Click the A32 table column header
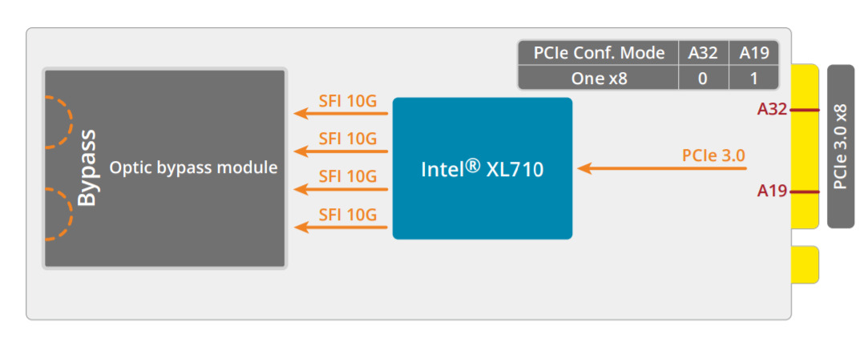 pos(704,53)
